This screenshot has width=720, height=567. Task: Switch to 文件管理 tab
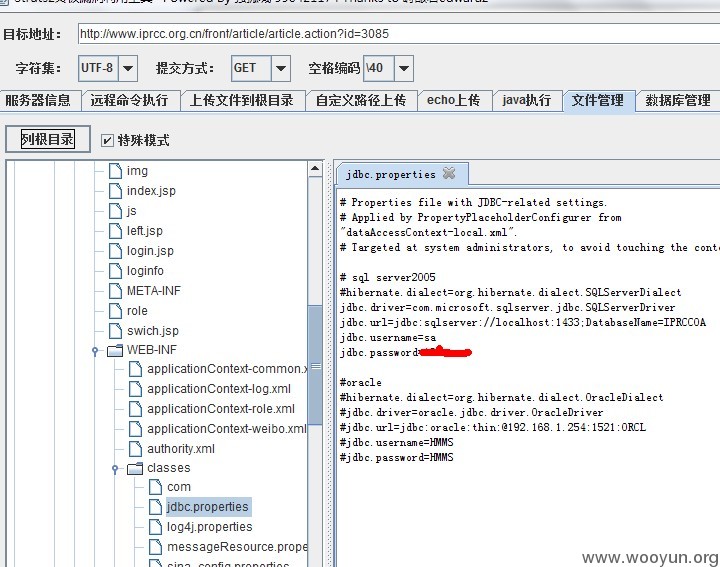(x=598, y=100)
